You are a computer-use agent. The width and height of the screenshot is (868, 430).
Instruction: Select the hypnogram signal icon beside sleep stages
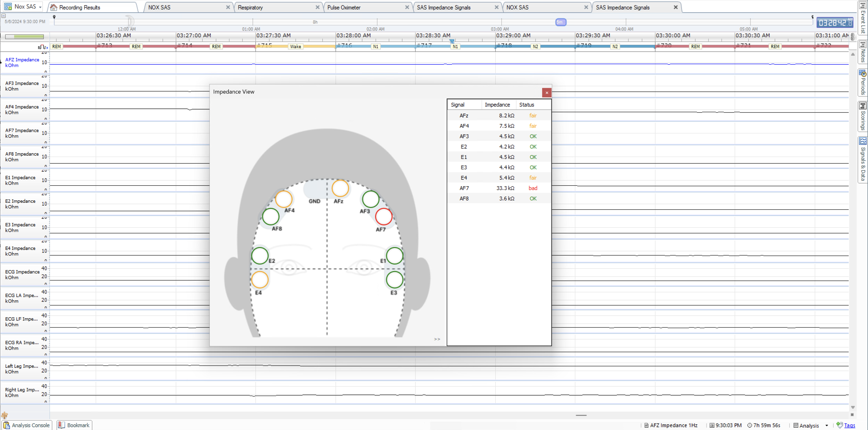pos(42,47)
